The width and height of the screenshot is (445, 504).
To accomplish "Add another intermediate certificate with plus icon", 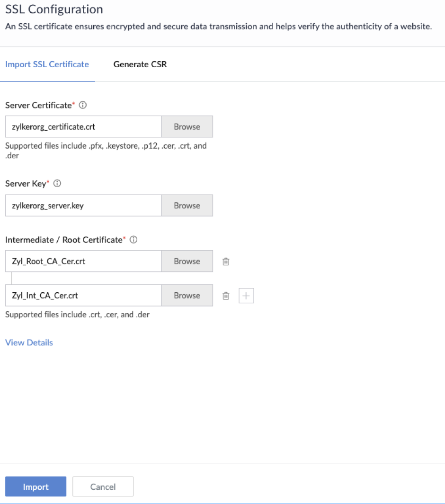I will click(246, 296).
